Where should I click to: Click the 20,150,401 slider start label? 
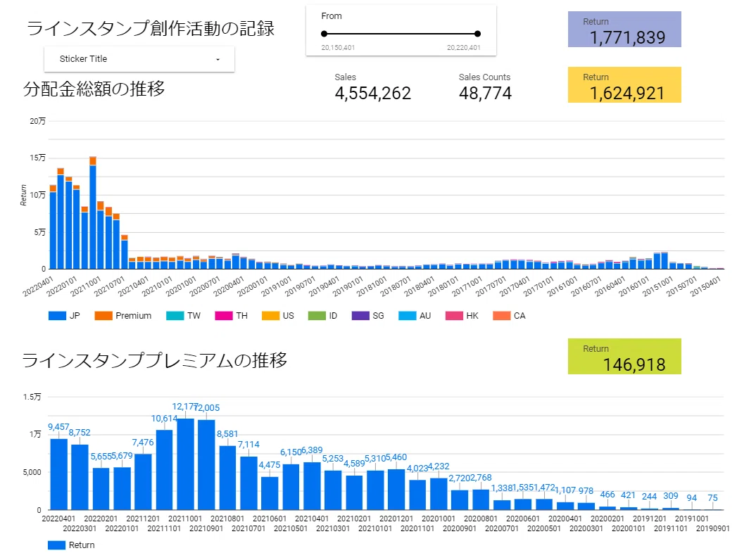click(338, 48)
